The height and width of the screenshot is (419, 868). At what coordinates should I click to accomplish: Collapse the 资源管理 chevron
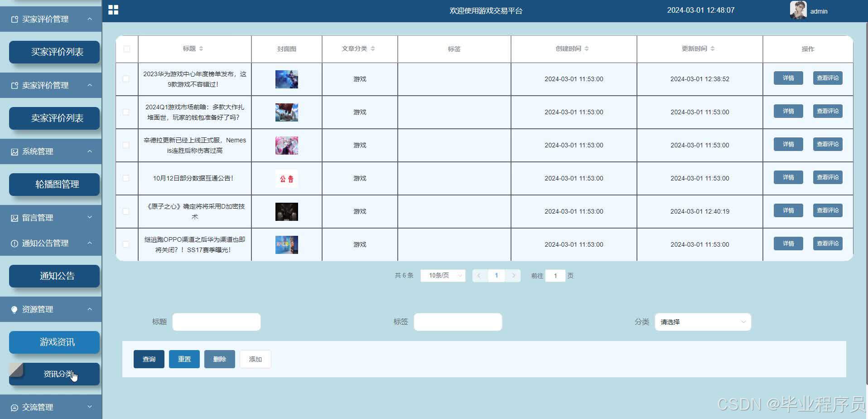click(90, 309)
